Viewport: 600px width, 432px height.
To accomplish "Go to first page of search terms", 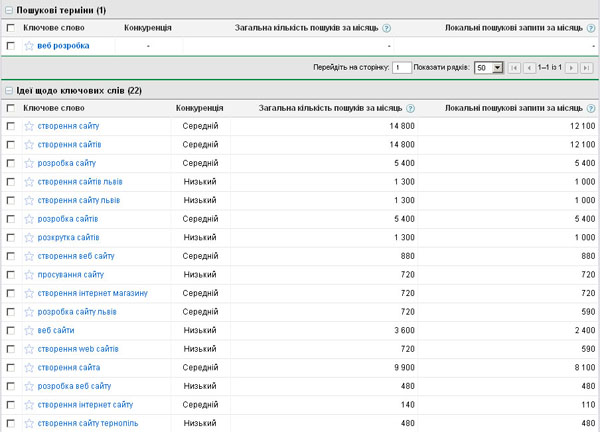I will [514, 68].
